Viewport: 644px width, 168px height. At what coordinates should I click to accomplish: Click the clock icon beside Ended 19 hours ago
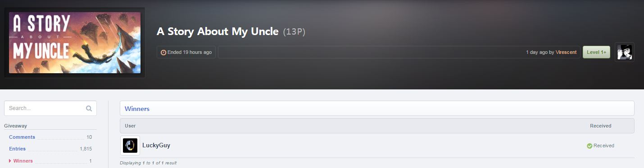pyautogui.click(x=163, y=52)
